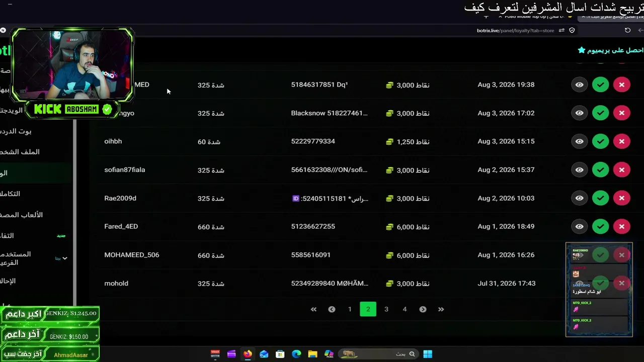This screenshot has width=644, height=362.
Task: Click the username Fared_4ED
Action: (x=121, y=227)
